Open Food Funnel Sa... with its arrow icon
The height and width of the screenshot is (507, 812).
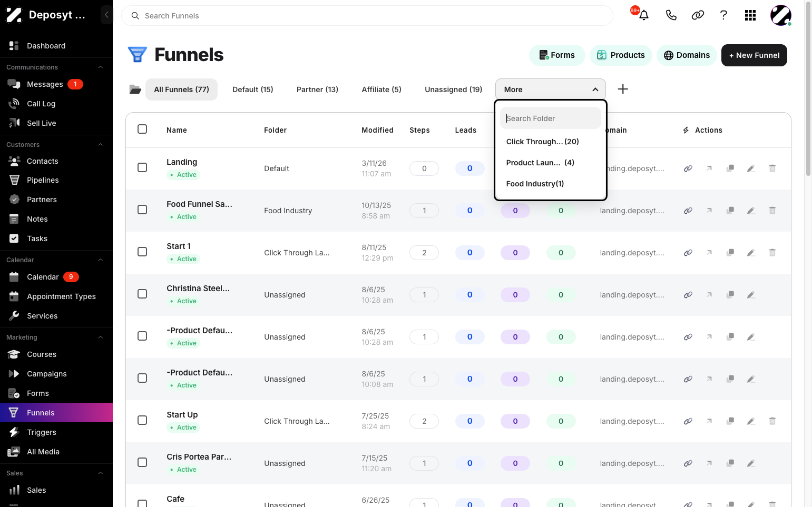click(709, 211)
